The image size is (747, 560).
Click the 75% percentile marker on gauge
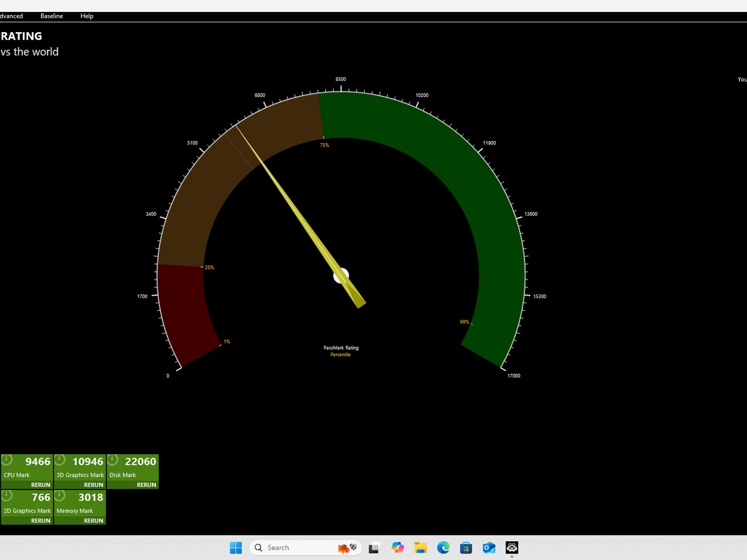(x=325, y=145)
